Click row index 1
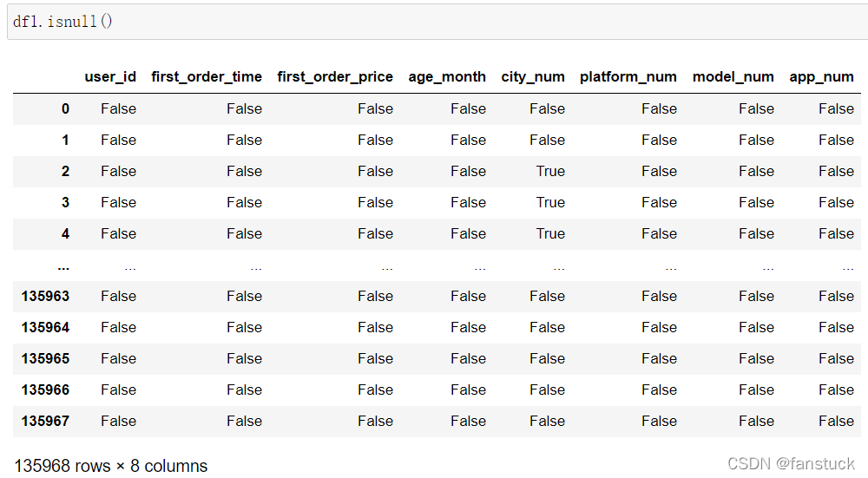This screenshot has width=868, height=478. coord(65,140)
